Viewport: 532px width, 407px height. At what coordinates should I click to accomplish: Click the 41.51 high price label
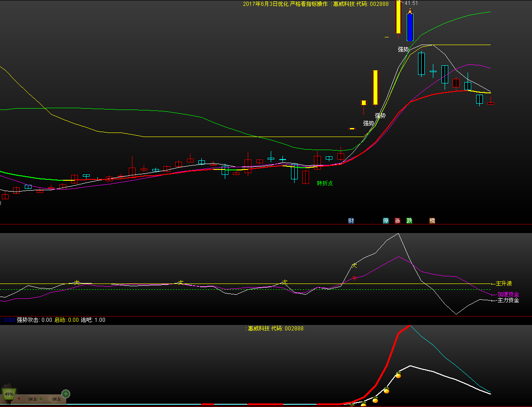(411, 3)
